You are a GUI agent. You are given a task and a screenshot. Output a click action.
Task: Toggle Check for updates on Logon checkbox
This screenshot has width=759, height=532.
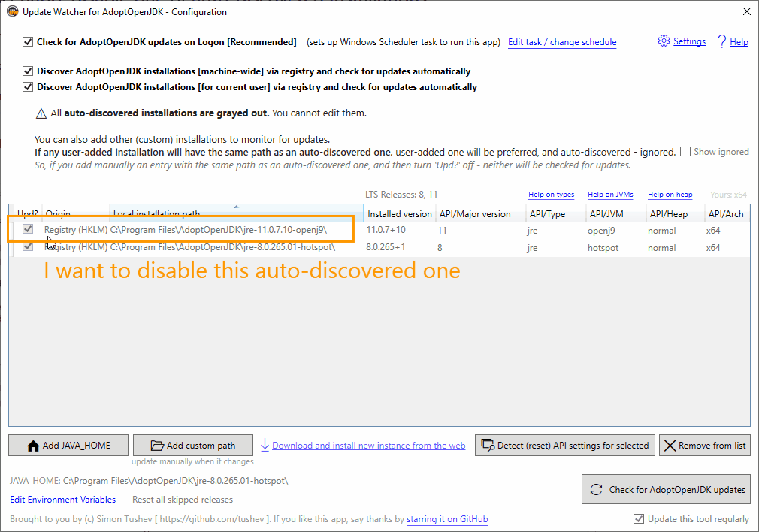click(x=28, y=42)
